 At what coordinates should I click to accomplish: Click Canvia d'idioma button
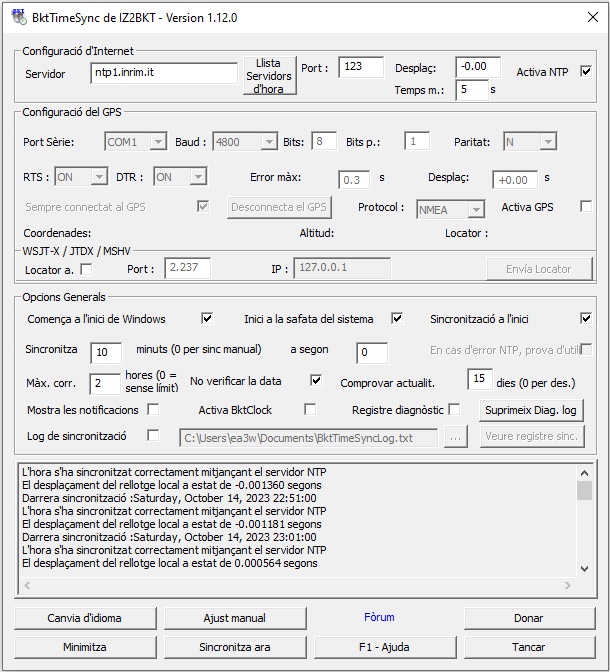[85, 618]
